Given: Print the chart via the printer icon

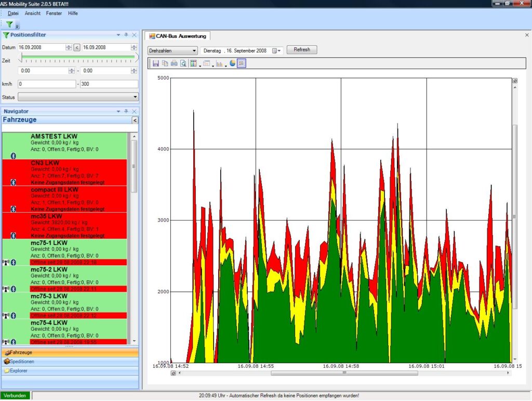Looking at the screenshot, I should tap(174, 63).
